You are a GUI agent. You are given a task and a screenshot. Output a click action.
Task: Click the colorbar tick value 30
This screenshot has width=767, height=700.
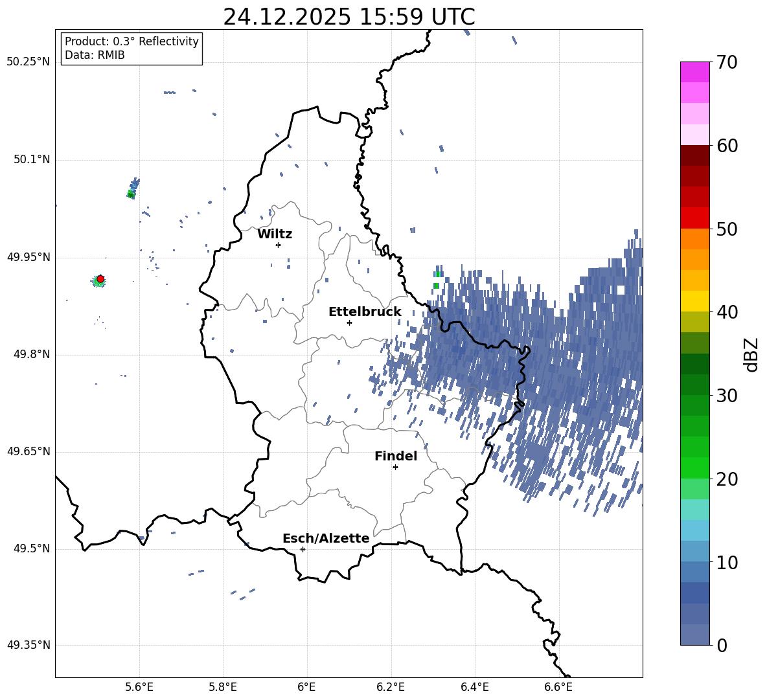pyautogui.click(x=727, y=396)
